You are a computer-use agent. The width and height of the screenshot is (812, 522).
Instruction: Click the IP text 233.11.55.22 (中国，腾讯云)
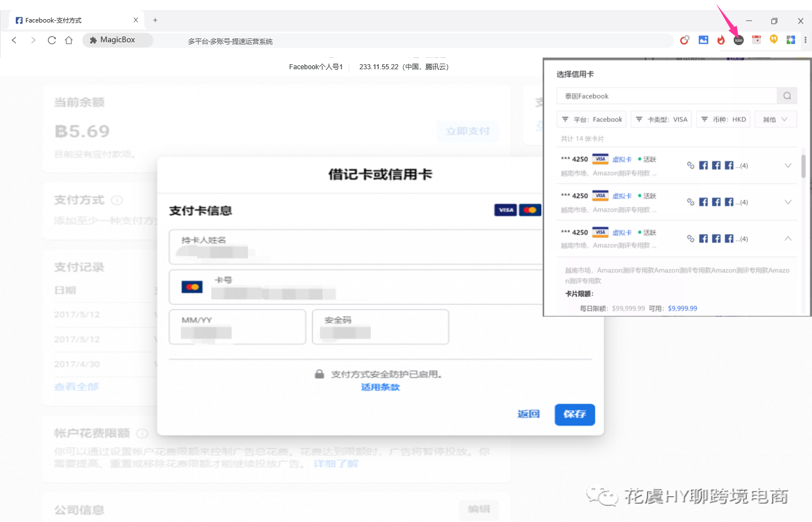click(x=404, y=67)
